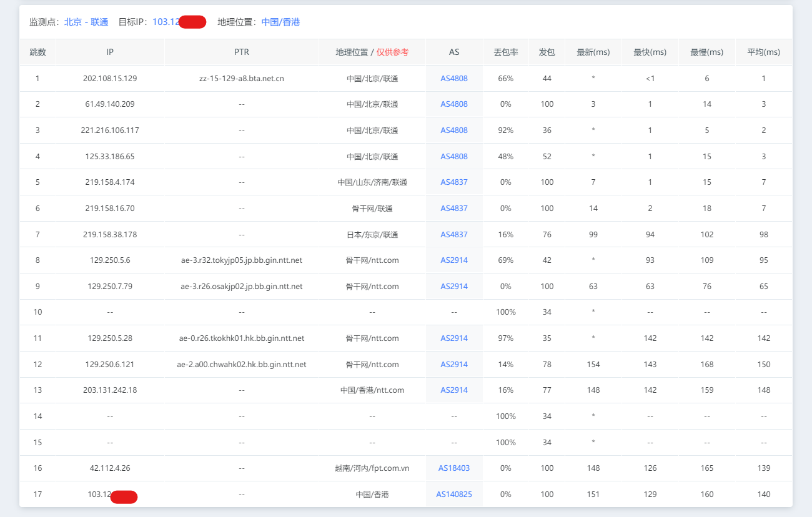Select IP cell 125.33.186.65
812x517 pixels.
(110, 157)
